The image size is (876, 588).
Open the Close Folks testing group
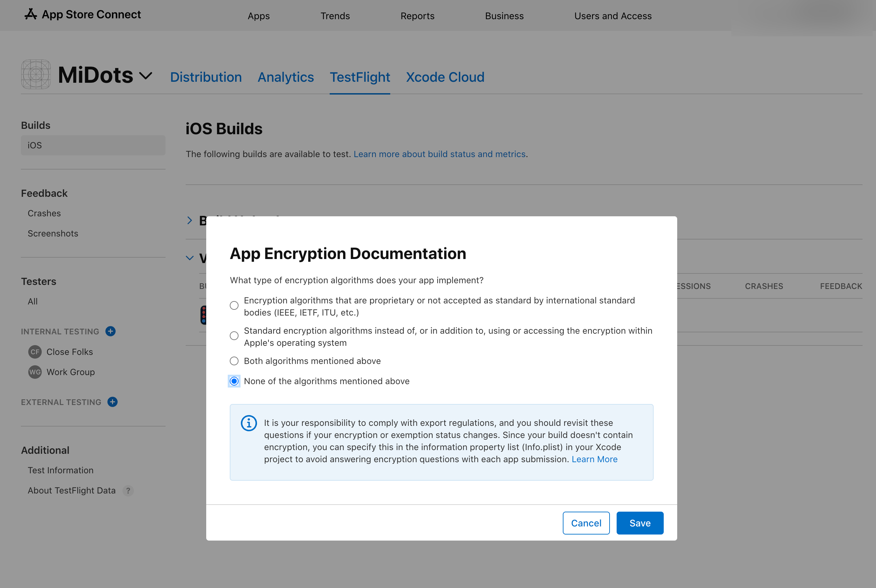[x=70, y=352]
